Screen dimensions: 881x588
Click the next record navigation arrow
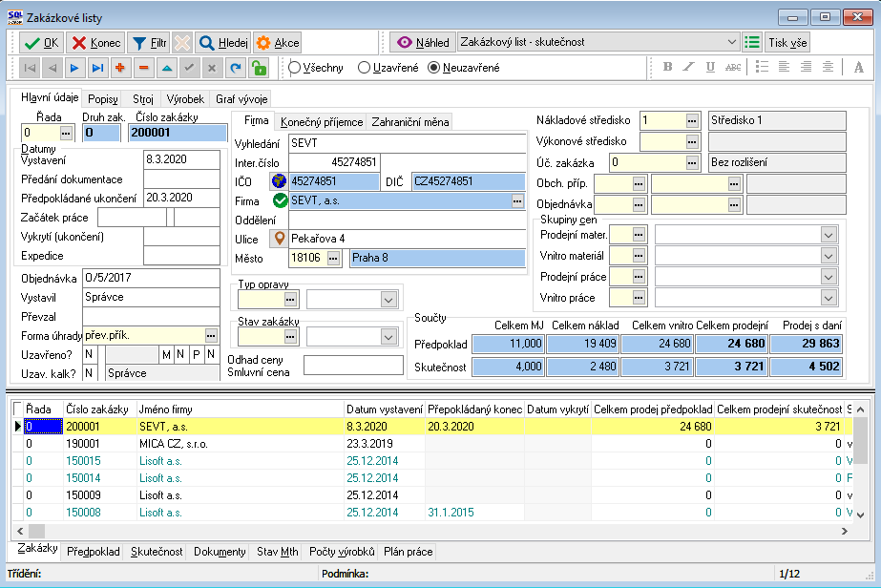point(73,68)
